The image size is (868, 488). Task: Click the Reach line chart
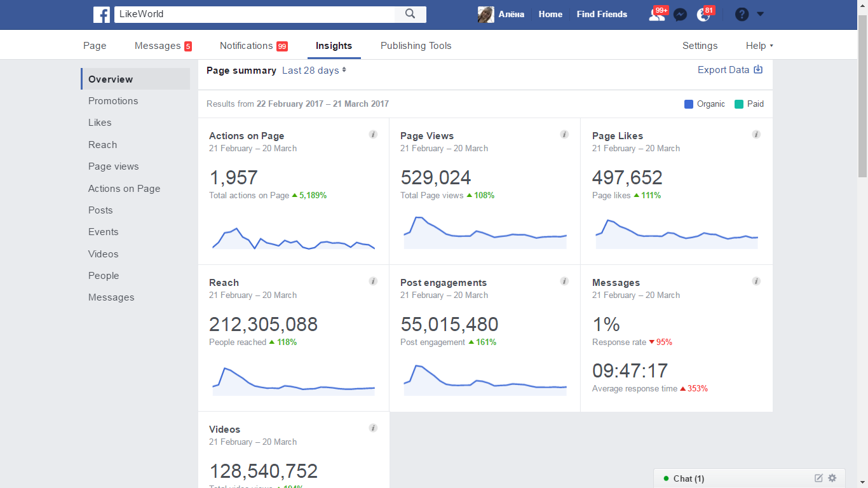294,381
